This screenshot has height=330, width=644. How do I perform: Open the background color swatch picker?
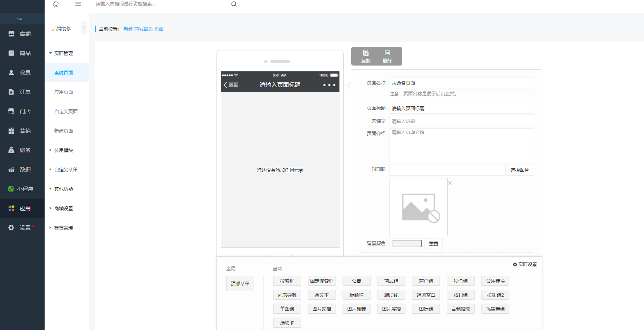coord(407,244)
